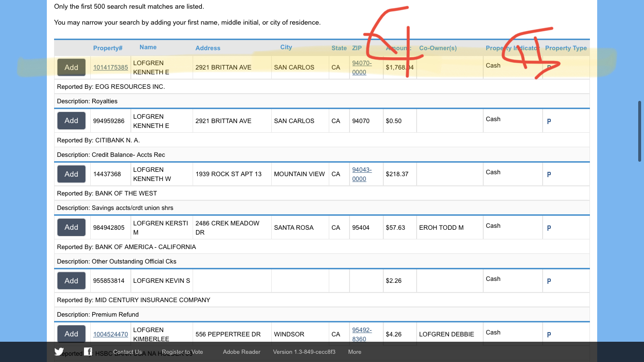This screenshot has width=644, height=362.
Task: Click address 2486 CREK MEADOW DR
Action: [x=227, y=228]
